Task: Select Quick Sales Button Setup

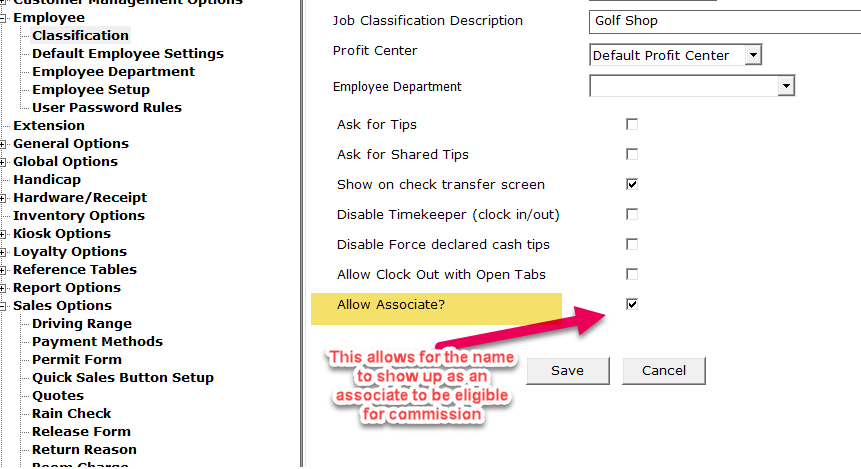Action: coord(123,378)
